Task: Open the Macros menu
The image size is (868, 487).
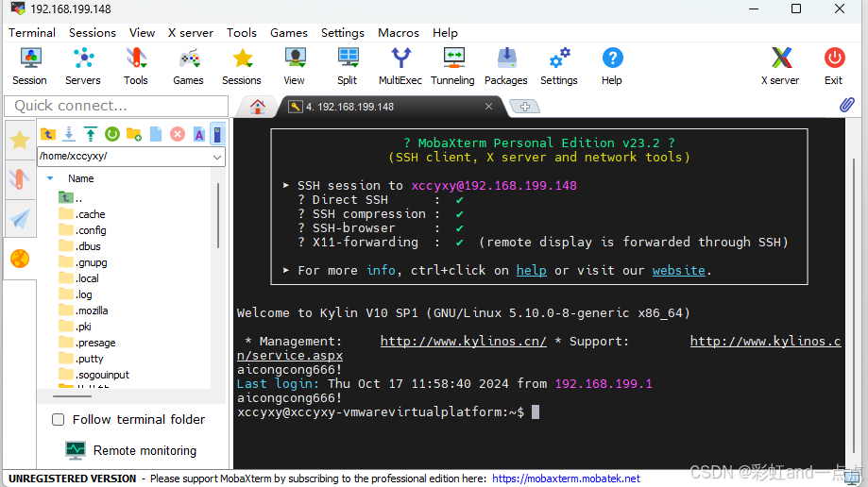Action: (399, 33)
